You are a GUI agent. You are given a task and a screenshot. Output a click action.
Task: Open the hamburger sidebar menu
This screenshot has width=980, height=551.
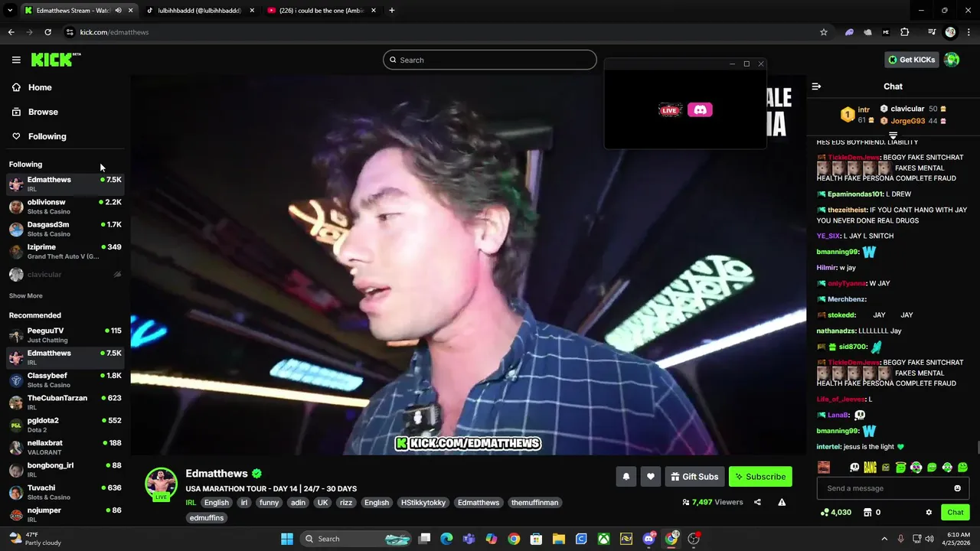[x=16, y=60]
